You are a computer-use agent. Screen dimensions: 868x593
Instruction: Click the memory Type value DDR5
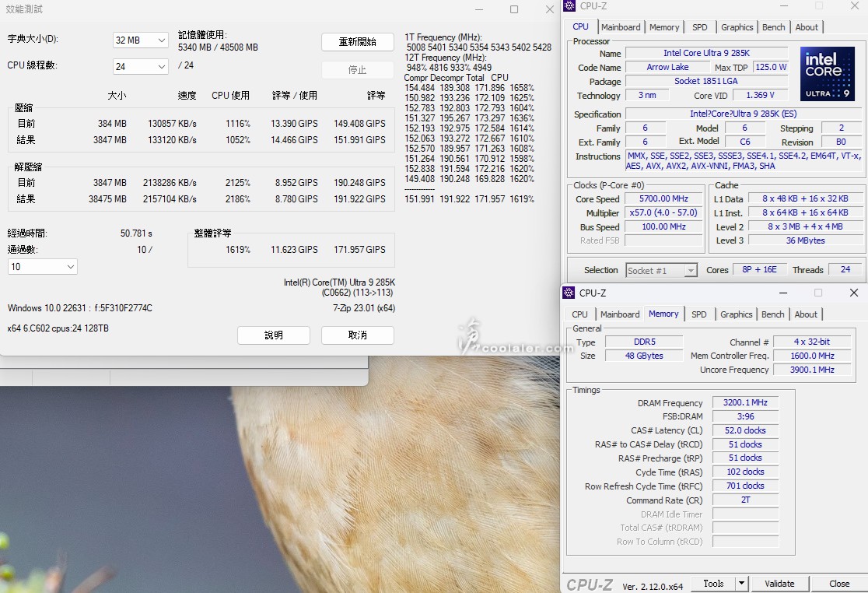[x=644, y=342]
